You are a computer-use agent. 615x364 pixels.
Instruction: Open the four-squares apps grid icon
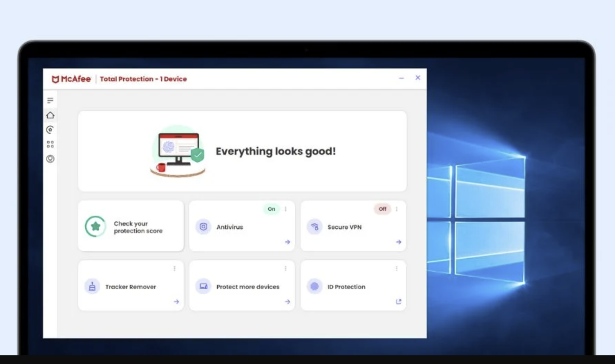click(50, 144)
